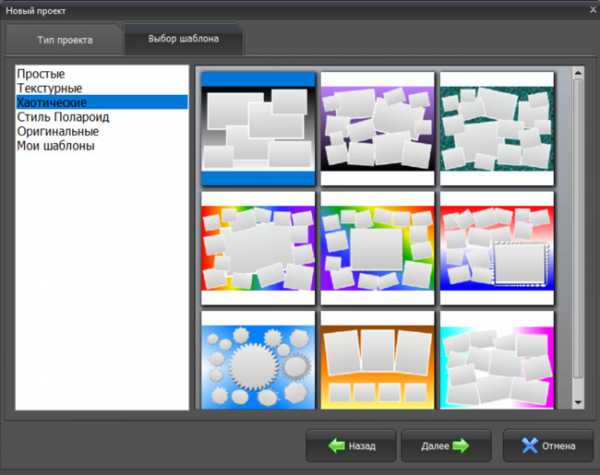This screenshot has width=600, height=475.
Task: Choose the purple background collage template
Action: click(377, 128)
